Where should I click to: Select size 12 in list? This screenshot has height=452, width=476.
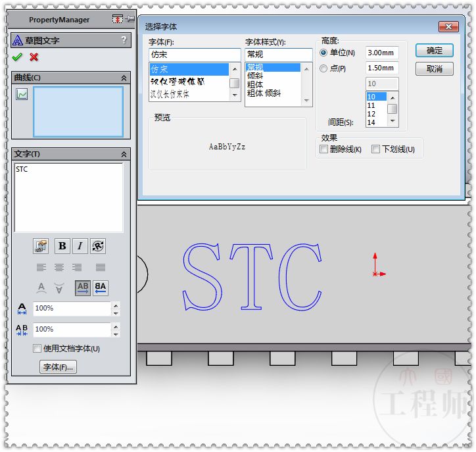377,114
